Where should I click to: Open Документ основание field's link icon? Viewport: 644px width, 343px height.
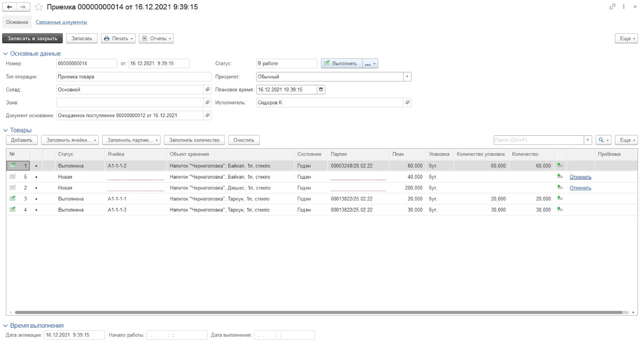[208, 115]
